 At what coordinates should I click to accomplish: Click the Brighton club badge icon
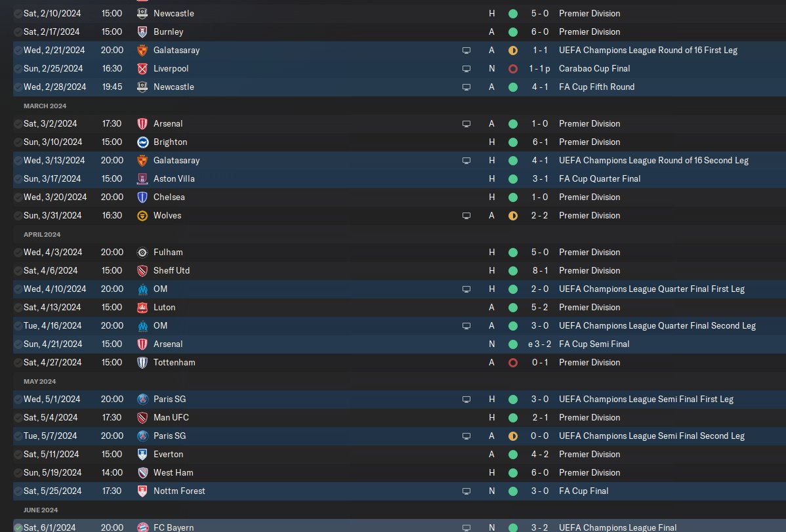[x=142, y=142]
